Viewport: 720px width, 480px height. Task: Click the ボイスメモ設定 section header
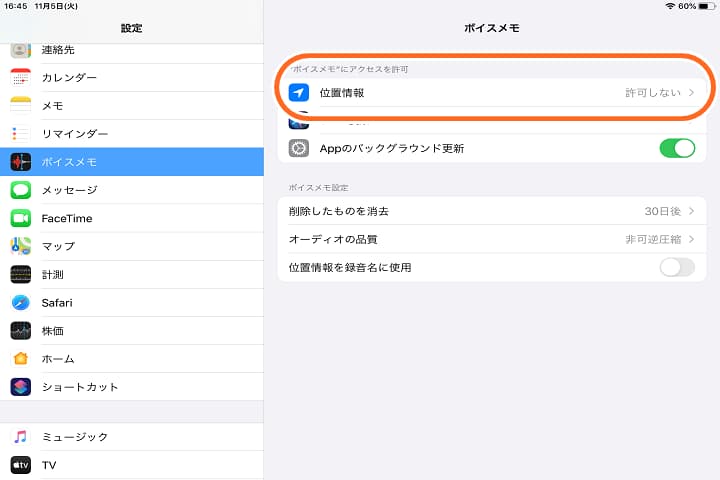[318, 187]
